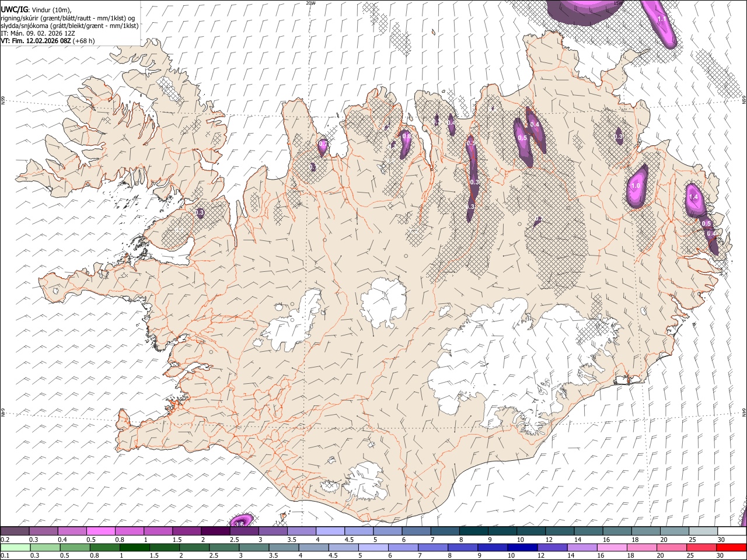Image resolution: width=747 pixels, height=560 pixels.
Task: Click the 'VT: Fim. 12.02.2026 08Z (+68 h)' line
Action: (x=47, y=41)
